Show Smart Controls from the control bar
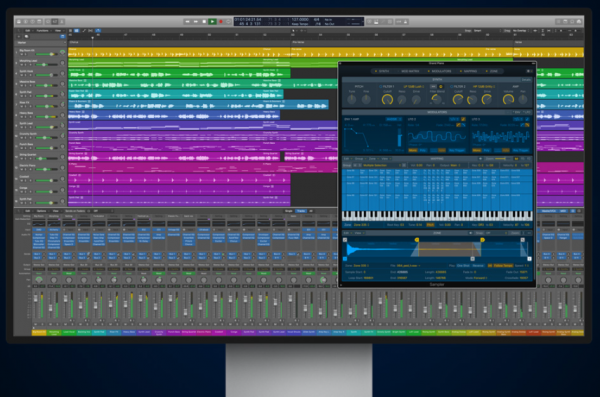The width and height of the screenshot is (600, 397). 48,21
